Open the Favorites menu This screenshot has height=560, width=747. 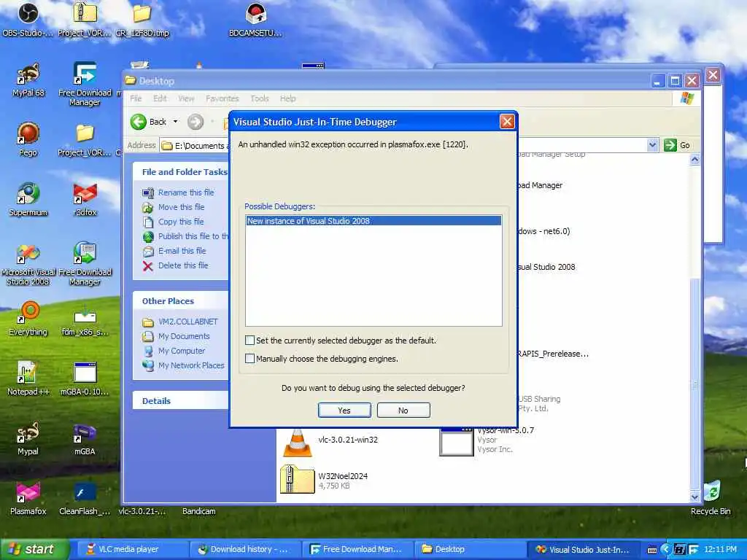(222, 98)
